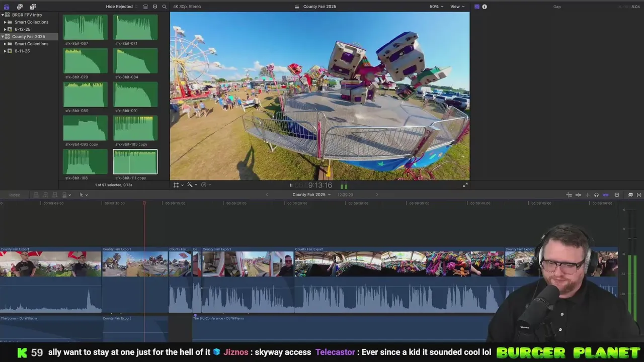Open the Info inspector icon
This screenshot has width=644, height=362.
[485, 7]
